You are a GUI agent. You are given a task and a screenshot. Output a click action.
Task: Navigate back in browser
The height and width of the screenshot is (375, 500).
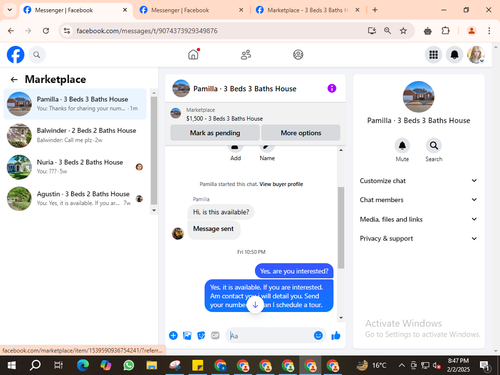11,31
